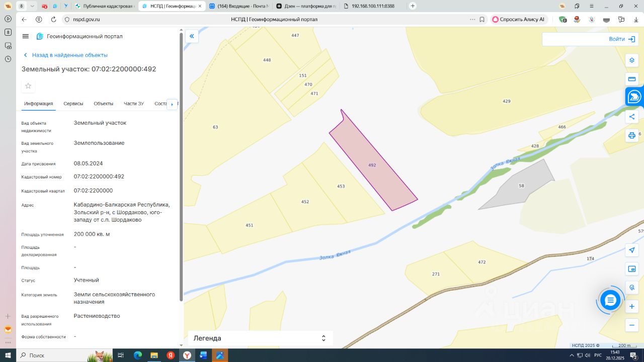
Task: Open the map layers panel
Action: click(x=632, y=60)
